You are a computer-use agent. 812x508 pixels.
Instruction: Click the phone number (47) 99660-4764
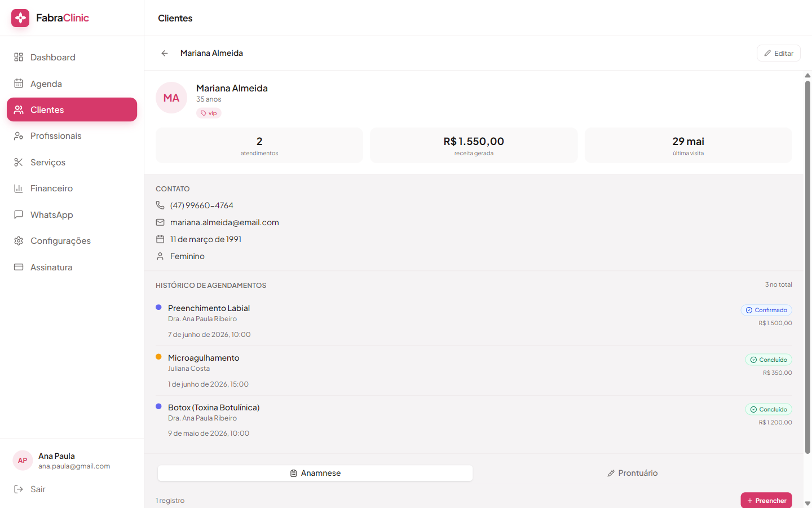click(x=202, y=205)
